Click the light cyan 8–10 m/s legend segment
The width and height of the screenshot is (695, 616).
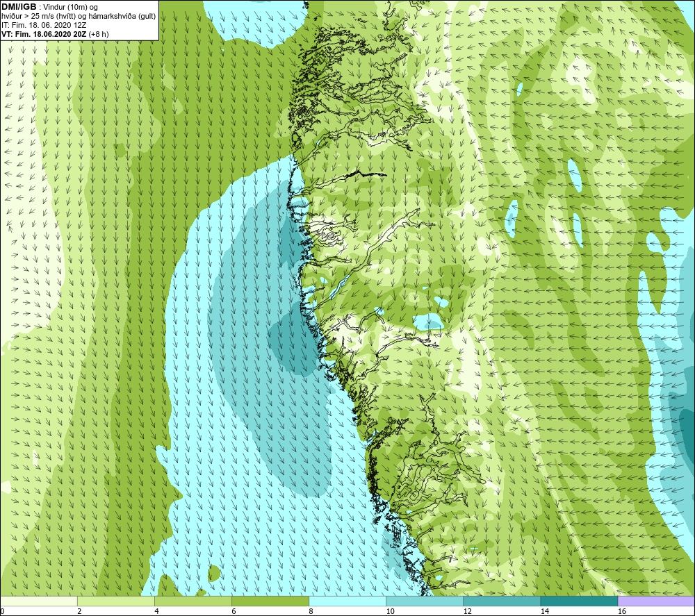pos(347,601)
